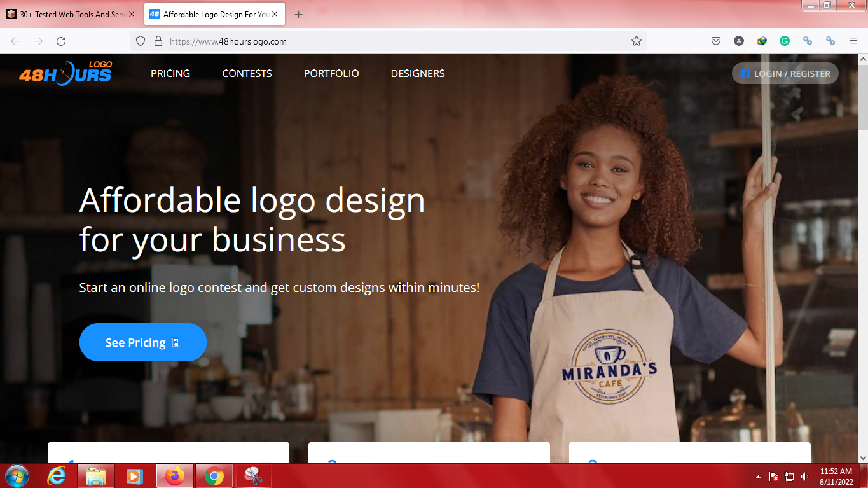Click the scrollbar up arrow

pyautogui.click(x=863, y=59)
